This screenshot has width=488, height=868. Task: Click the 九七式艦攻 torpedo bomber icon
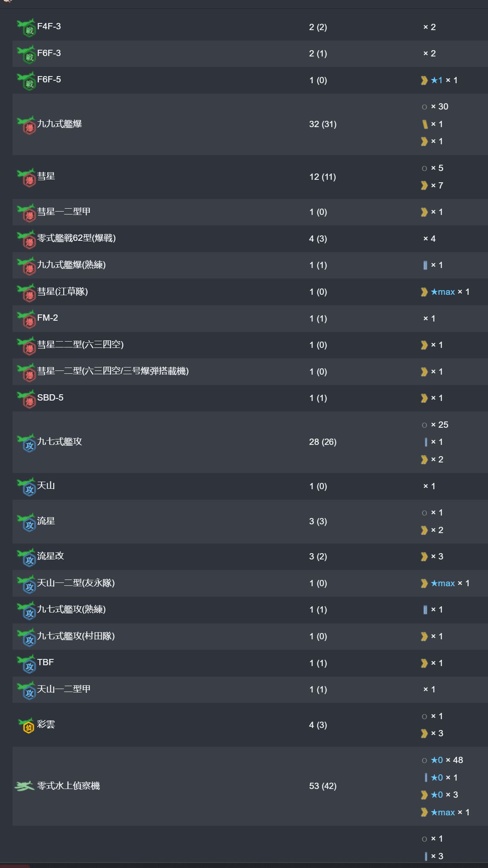pos(26,443)
